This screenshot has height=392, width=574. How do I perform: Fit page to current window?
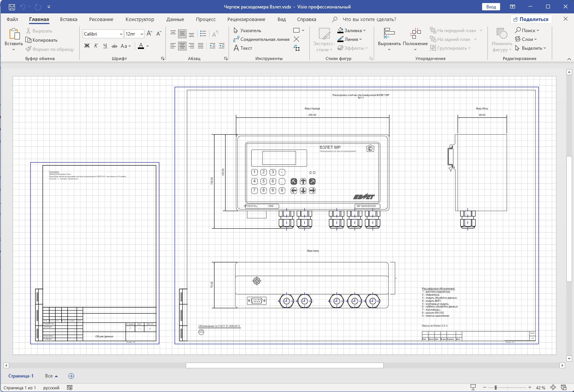(553, 387)
